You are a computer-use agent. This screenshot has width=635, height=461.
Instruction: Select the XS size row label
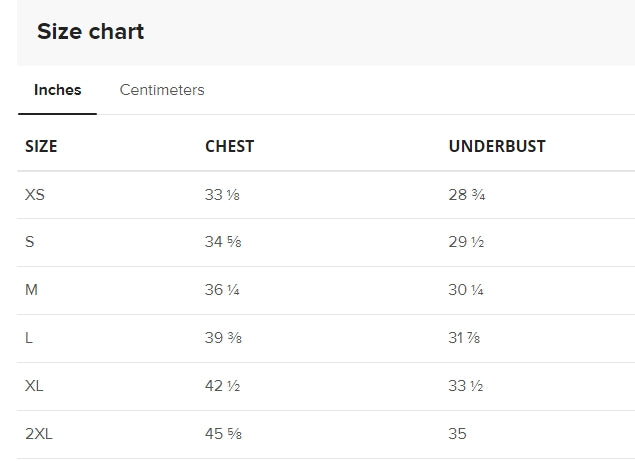coord(35,194)
